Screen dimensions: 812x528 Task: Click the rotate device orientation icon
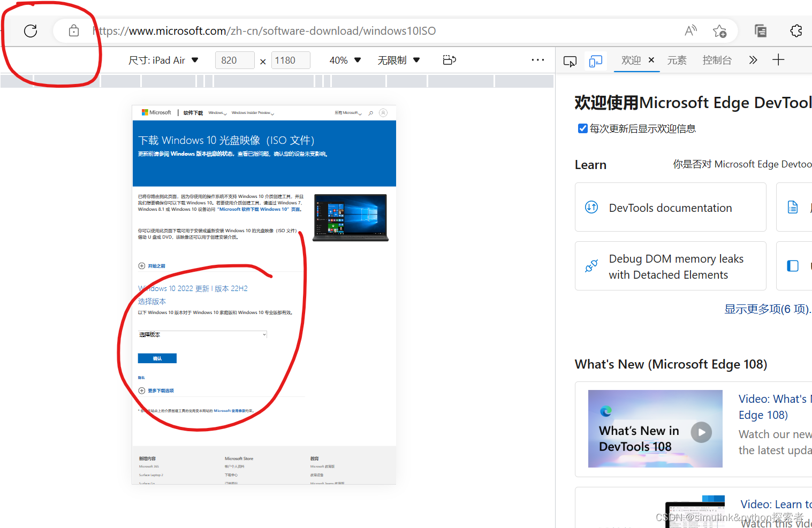pos(449,60)
